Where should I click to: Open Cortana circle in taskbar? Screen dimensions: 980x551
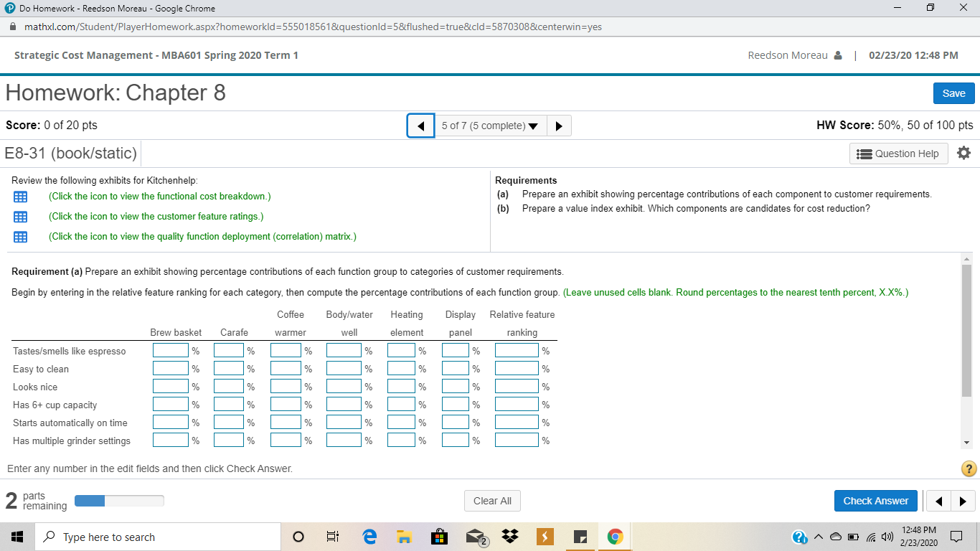(x=299, y=537)
